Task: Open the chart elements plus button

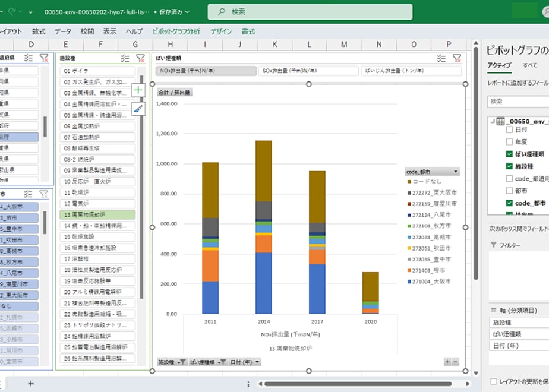Action: [138, 90]
